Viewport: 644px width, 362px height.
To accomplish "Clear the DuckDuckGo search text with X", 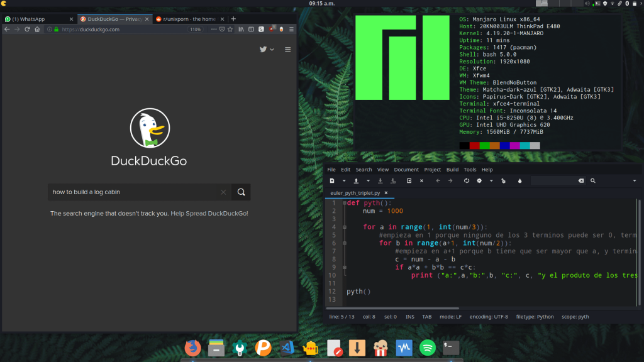I will point(223,192).
